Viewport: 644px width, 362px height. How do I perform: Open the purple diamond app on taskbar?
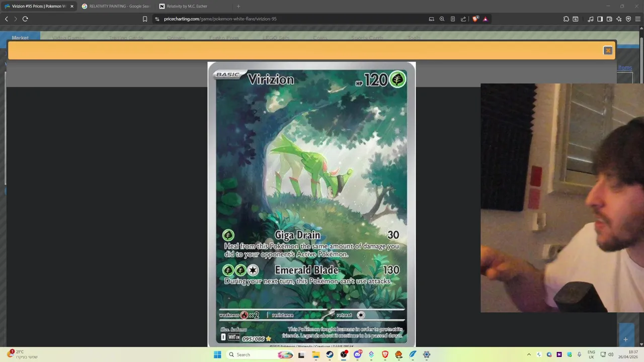pos(371,354)
